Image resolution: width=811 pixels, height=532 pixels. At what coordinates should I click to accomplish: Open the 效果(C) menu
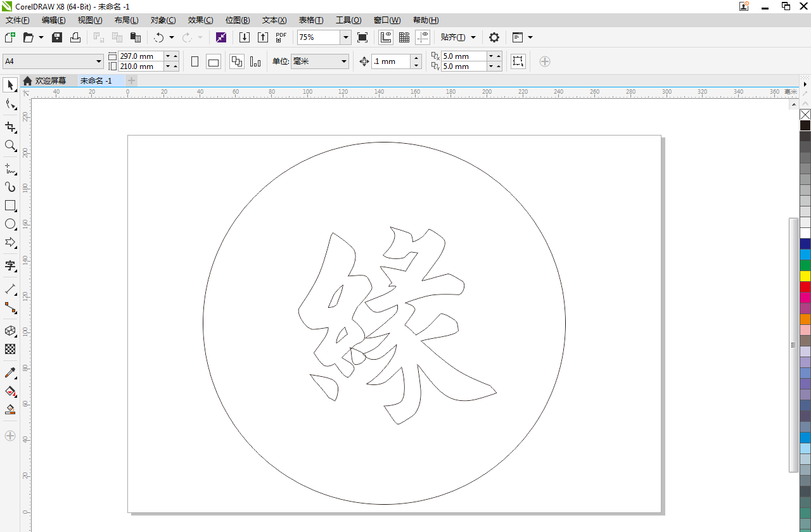[200, 20]
